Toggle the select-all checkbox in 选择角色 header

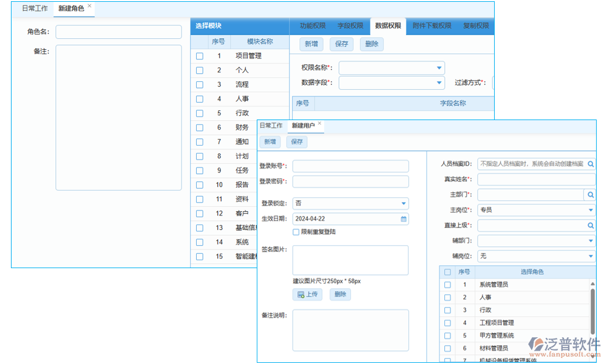pyautogui.click(x=447, y=272)
